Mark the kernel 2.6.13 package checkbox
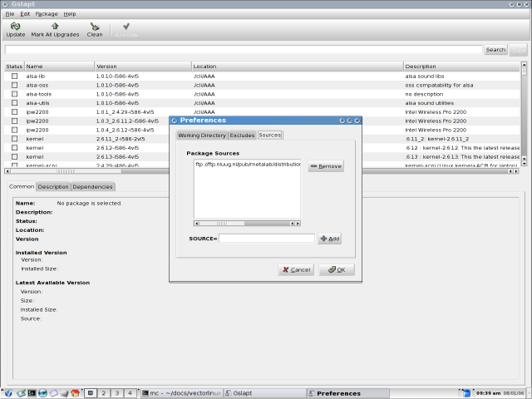Viewport: 532px width, 399px height. 14,156
